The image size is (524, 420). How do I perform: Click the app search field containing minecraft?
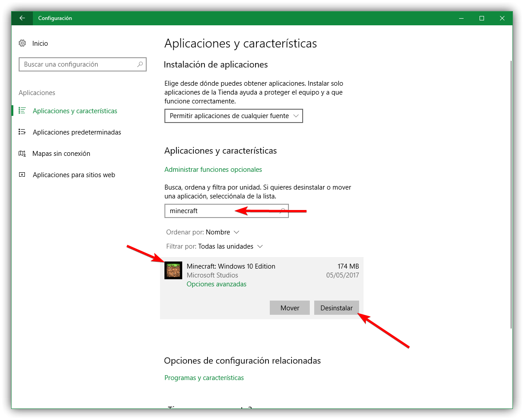[x=227, y=211]
